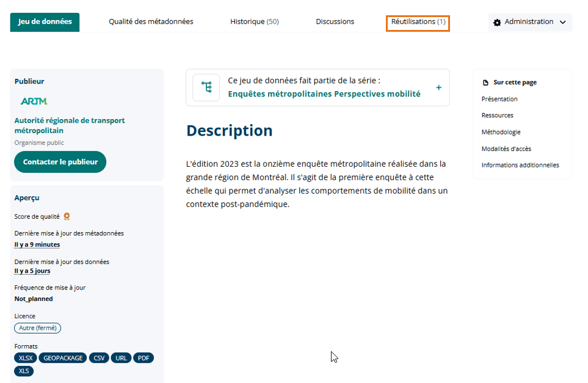Click the Administration gear icon
Screen dimensions: 588x383
(497, 23)
